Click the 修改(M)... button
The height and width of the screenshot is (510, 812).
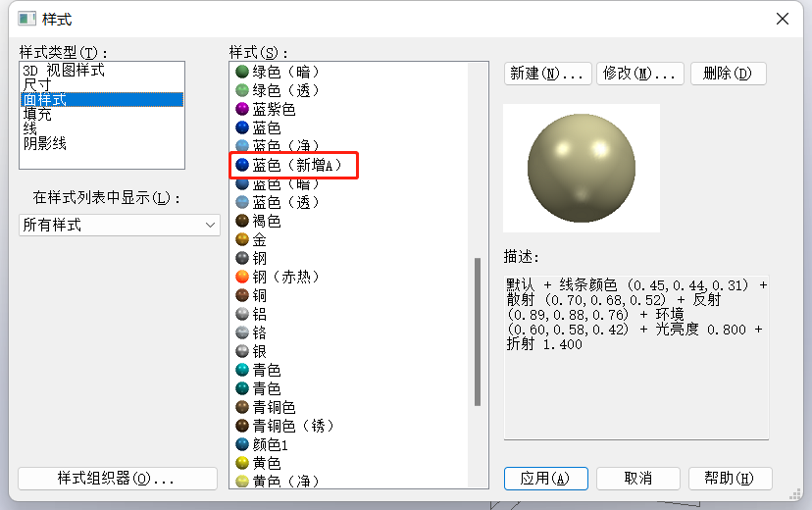point(640,74)
